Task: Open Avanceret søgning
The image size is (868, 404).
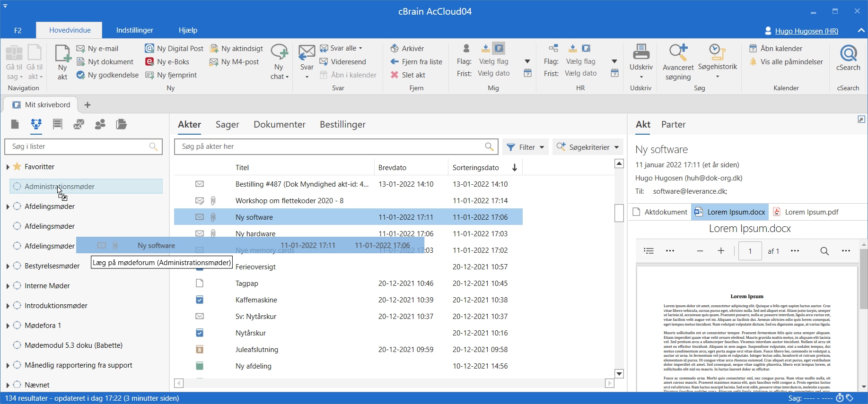Action: click(x=678, y=62)
